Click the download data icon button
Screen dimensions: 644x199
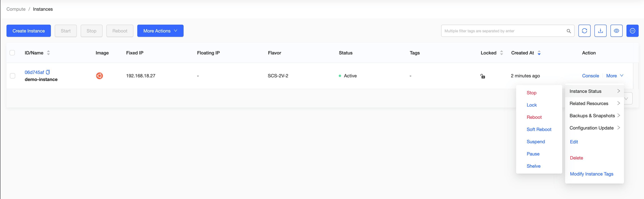pyautogui.click(x=600, y=31)
